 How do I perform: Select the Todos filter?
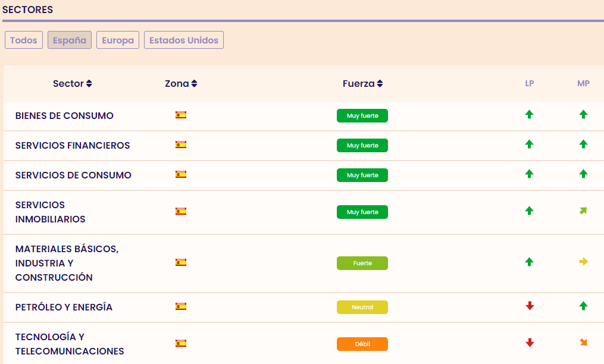24,40
